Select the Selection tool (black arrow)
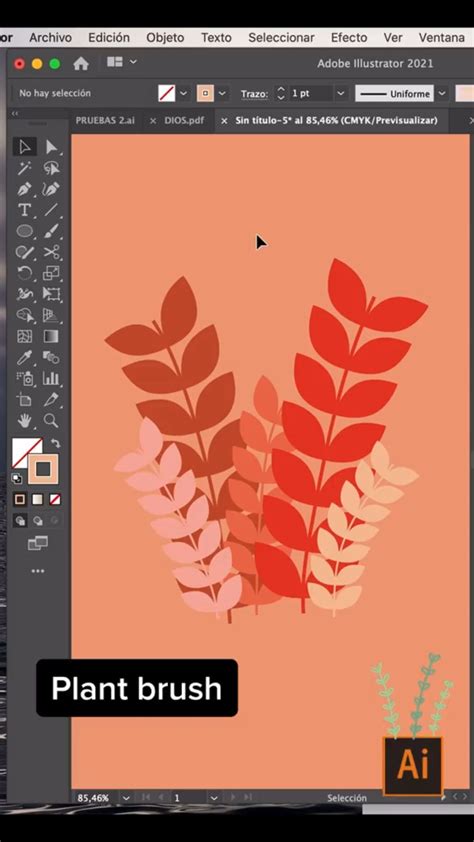This screenshot has height=842, width=474. (x=25, y=147)
